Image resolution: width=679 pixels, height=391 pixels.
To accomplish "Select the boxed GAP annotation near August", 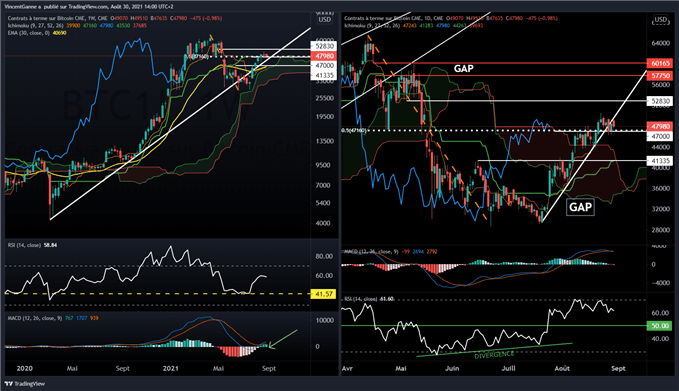I will [x=580, y=207].
